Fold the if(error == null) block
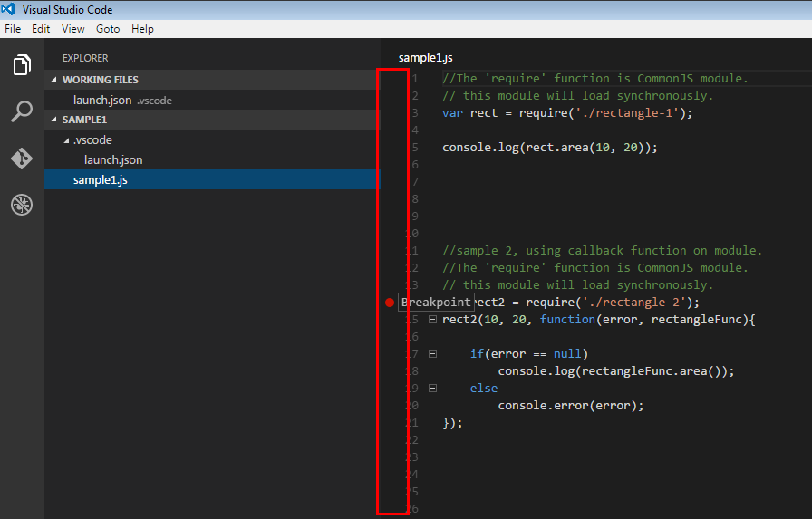This screenshot has height=519, width=812. [x=433, y=354]
